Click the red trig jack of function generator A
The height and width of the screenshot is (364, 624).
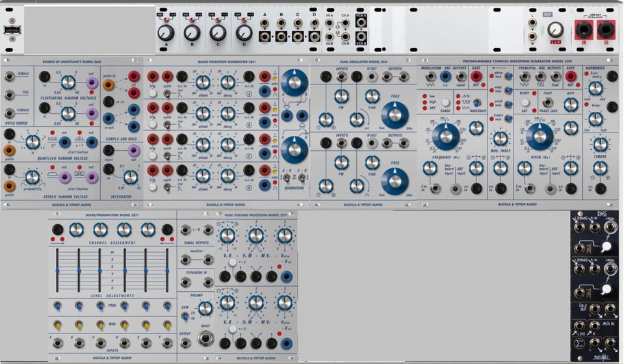pos(153,76)
